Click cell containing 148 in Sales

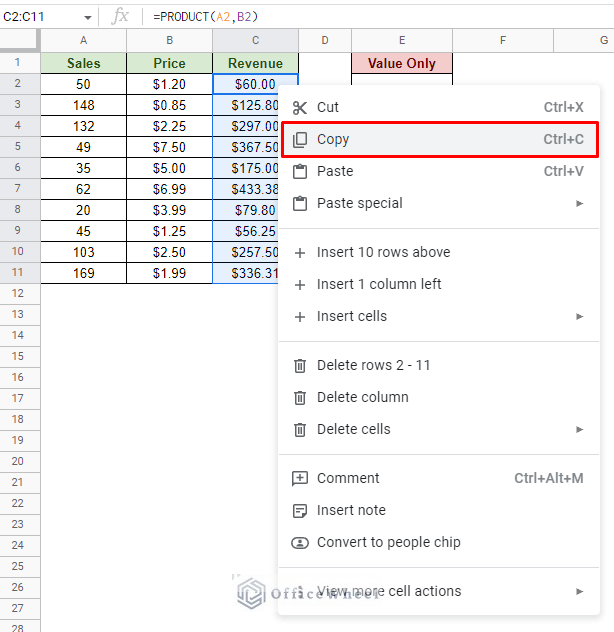[x=83, y=105]
